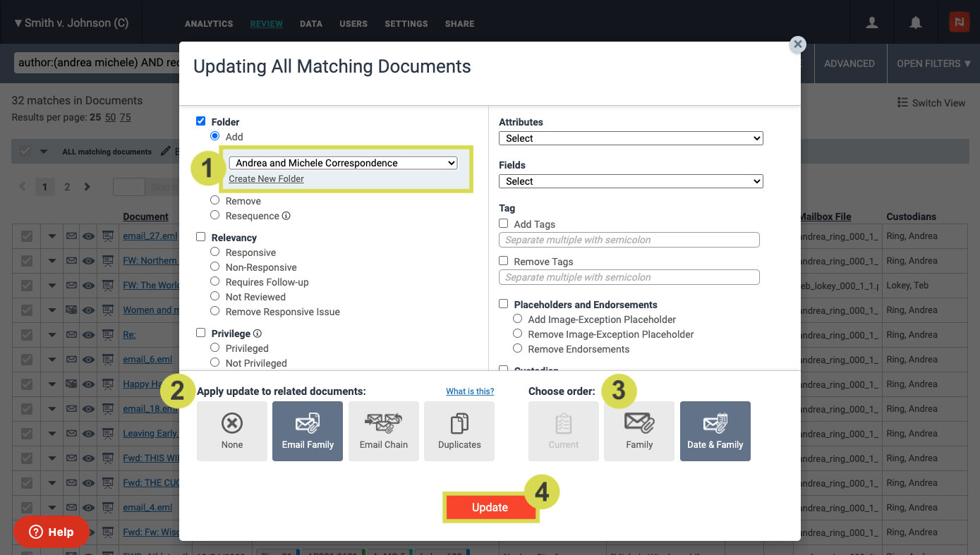Image resolution: width=980 pixels, height=555 pixels.
Task: Open the ANALYTICS menu
Action: point(209,24)
